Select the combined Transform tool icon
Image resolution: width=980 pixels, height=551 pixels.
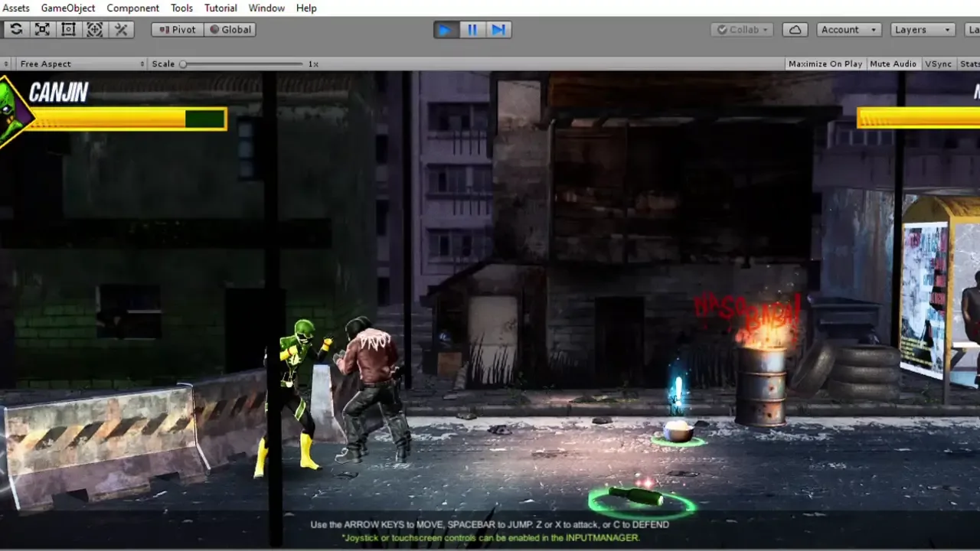click(x=94, y=30)
